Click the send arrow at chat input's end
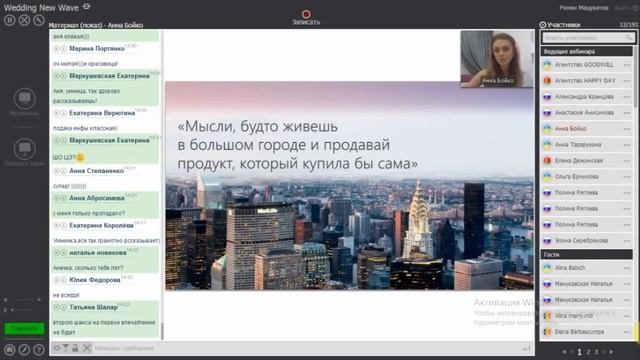Image resolution: width=640 pixels, height=360 pixels. click(527, 348)
